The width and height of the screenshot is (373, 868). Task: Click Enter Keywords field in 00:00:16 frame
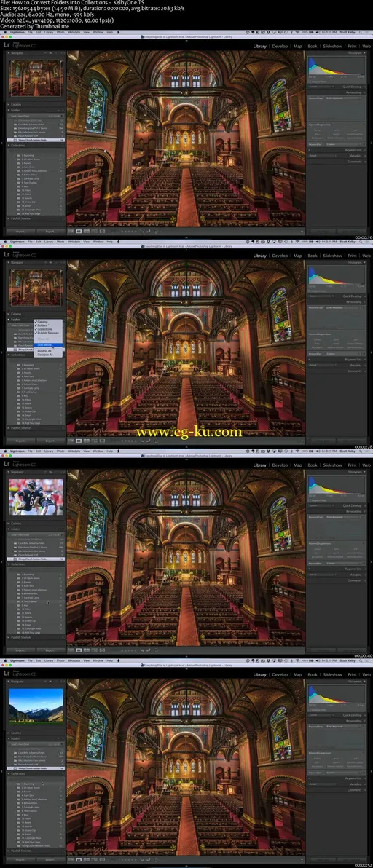[x=344, y=98]
